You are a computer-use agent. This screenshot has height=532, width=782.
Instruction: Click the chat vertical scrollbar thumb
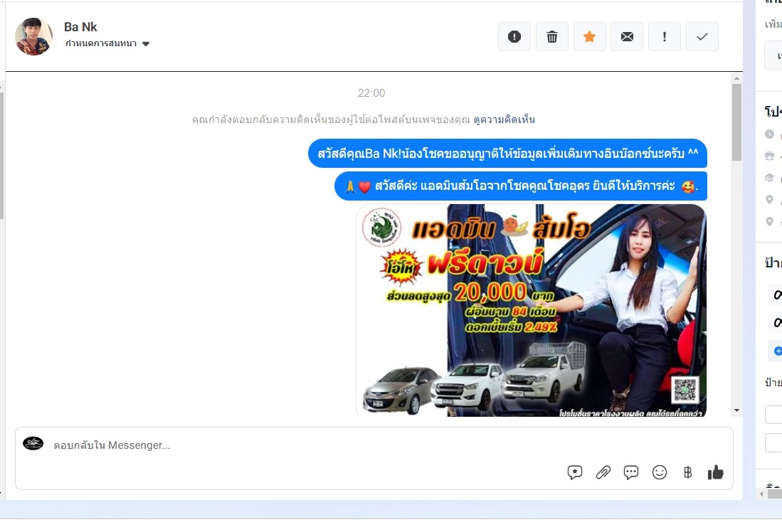736,121
